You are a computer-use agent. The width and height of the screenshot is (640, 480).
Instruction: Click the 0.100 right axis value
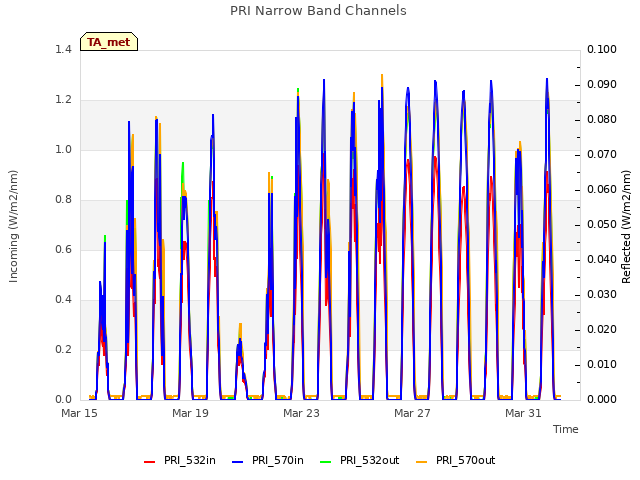point(602,49)
